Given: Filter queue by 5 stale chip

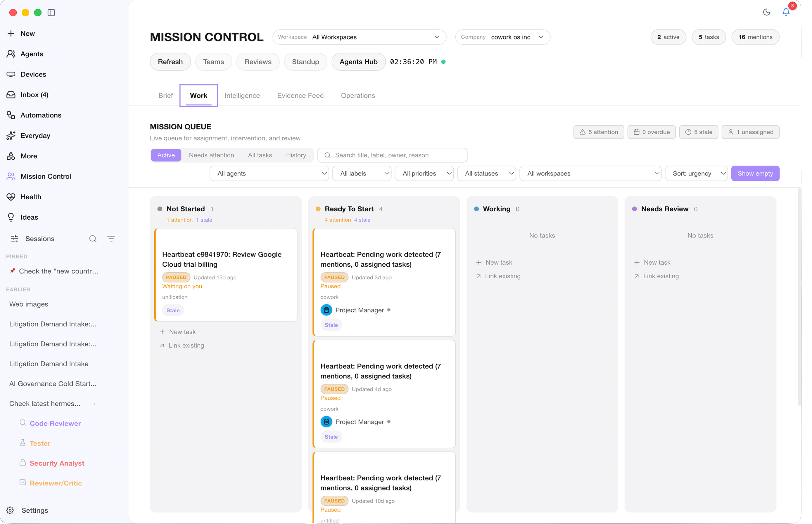Looking at the screenshot, I should point(698,132).
